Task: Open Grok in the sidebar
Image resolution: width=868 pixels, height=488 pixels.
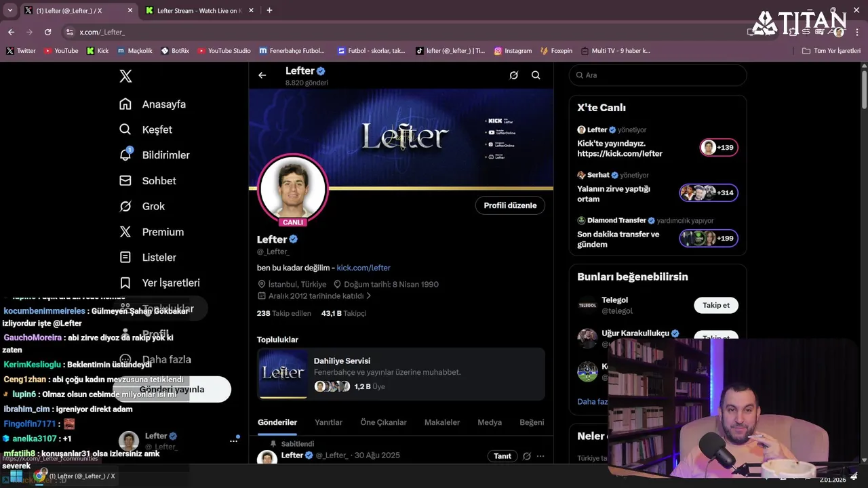Action: tap(142, 206)
